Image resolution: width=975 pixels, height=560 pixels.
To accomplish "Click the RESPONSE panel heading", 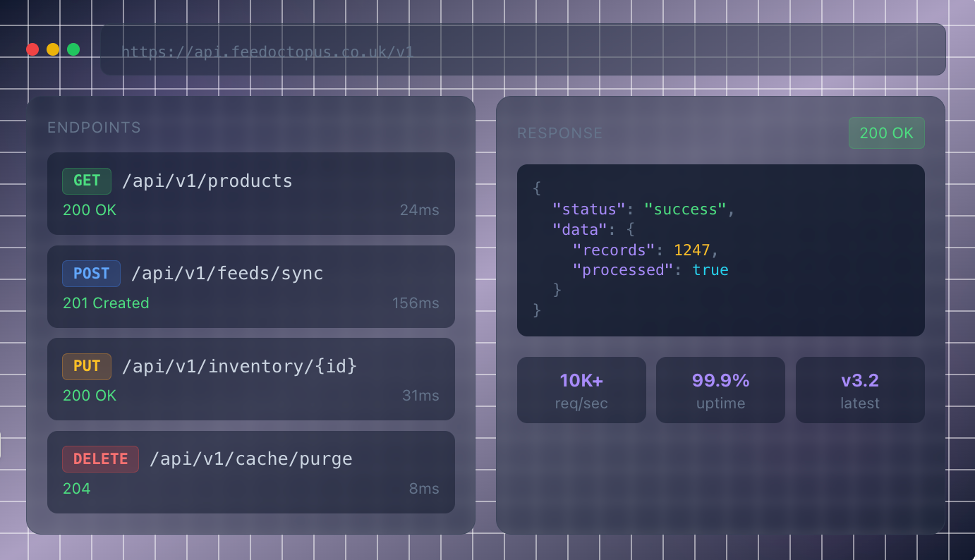I will (559, 133).
